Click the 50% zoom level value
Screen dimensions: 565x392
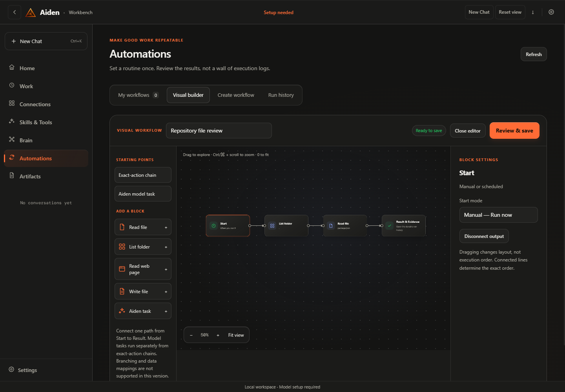click(204, 335)
